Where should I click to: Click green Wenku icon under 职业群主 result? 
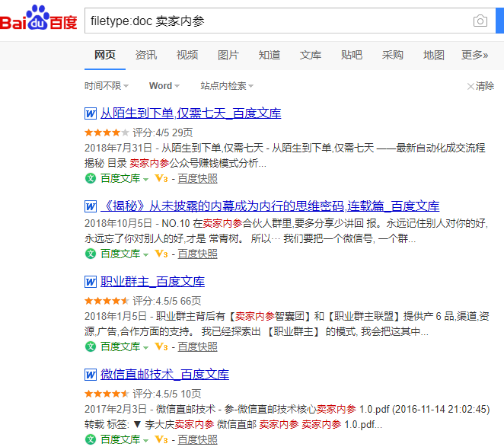click(x=91, y=346)
